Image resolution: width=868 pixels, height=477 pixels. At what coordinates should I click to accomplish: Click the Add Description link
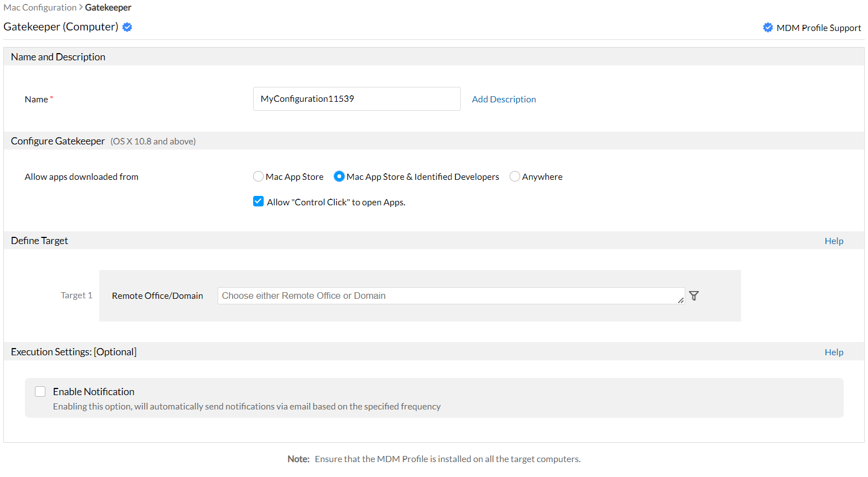504,100
